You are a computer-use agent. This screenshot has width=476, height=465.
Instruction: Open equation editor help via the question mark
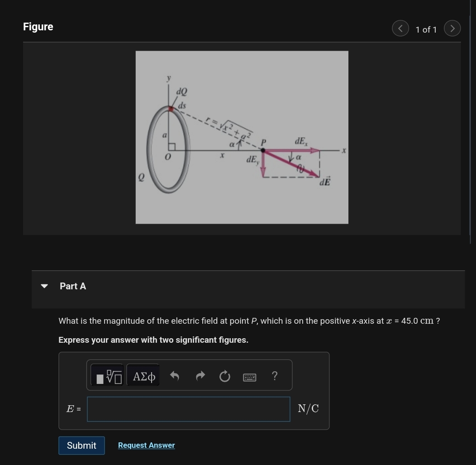274,375
